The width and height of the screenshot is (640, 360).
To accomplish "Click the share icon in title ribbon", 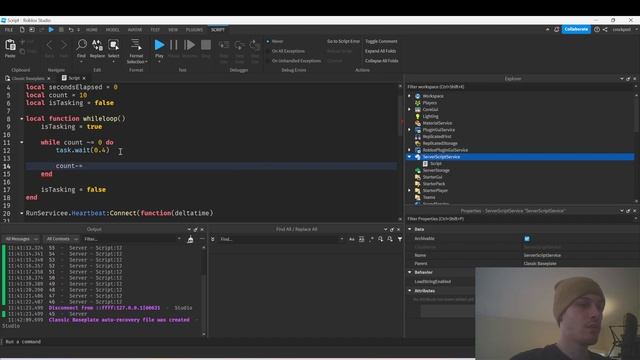I will tap(605, 29).
